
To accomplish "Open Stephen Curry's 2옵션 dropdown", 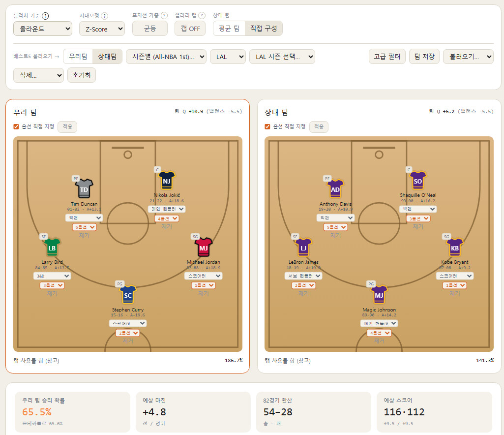I will (128, 333).
